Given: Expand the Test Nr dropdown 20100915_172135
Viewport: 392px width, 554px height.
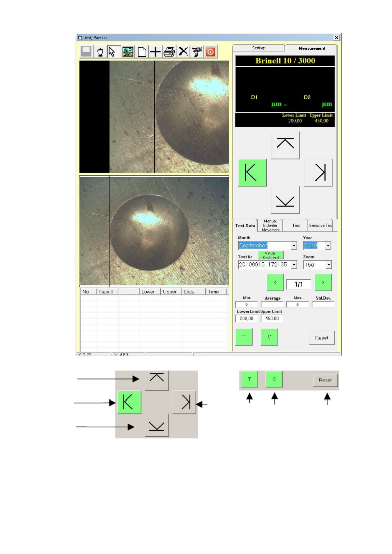Looking at the screenshot, I should pyautogui.click(x=294, y=265).
